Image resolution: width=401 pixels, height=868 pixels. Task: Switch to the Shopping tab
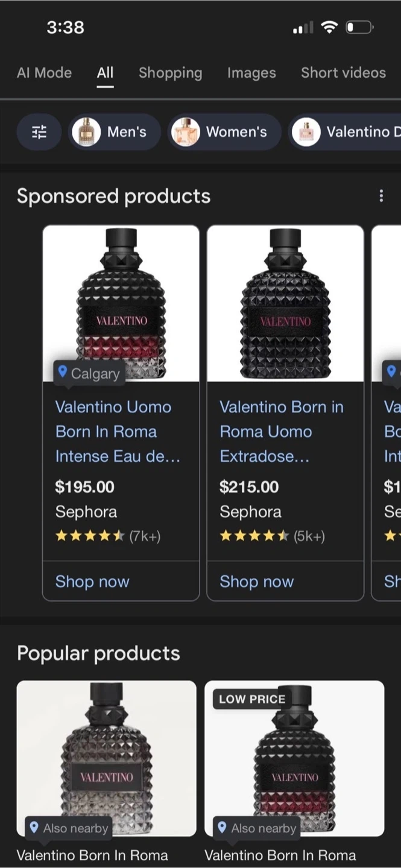[170, 73]
